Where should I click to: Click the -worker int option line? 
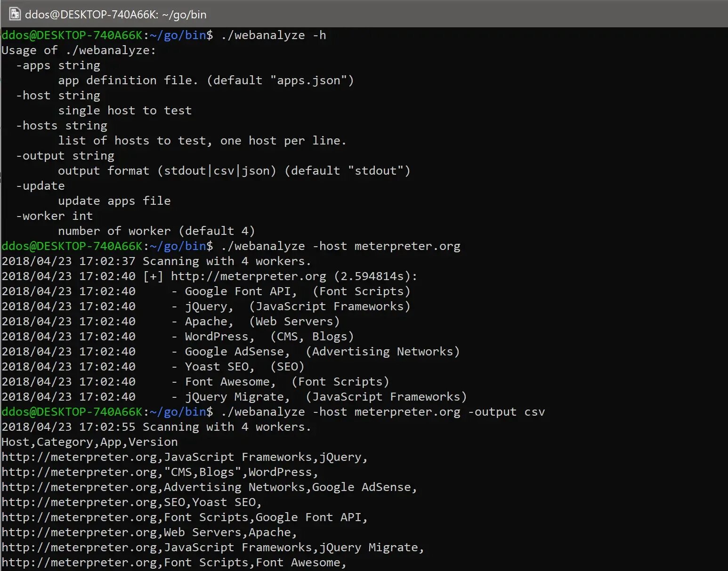pyautogui.click(x=54, y=216)
